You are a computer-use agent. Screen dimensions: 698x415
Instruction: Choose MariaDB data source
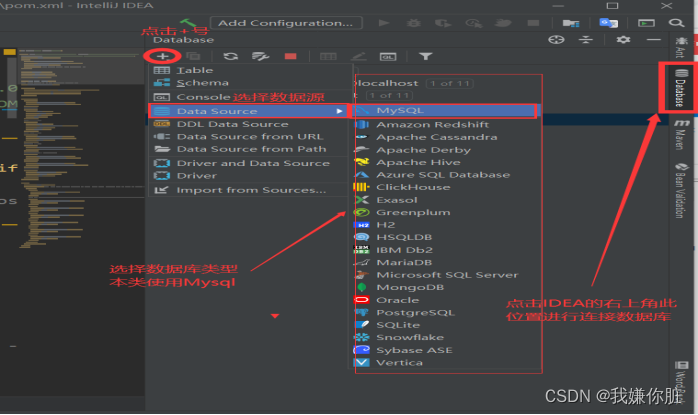coord(446,262)
